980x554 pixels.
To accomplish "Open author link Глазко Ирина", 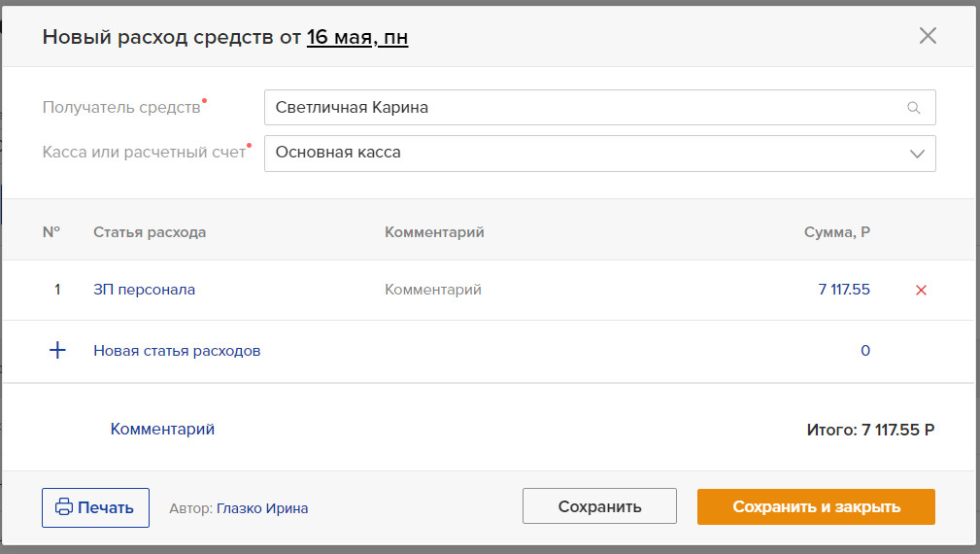I will 262,508.
